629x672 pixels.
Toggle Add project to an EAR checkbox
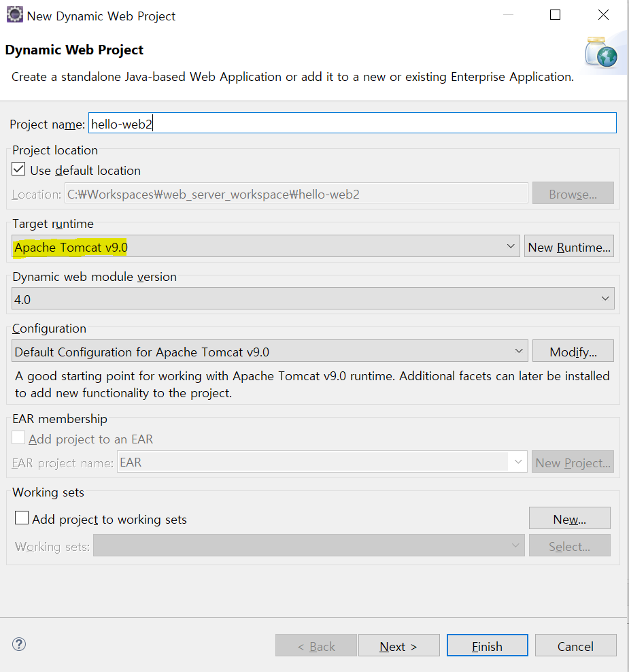18,437
